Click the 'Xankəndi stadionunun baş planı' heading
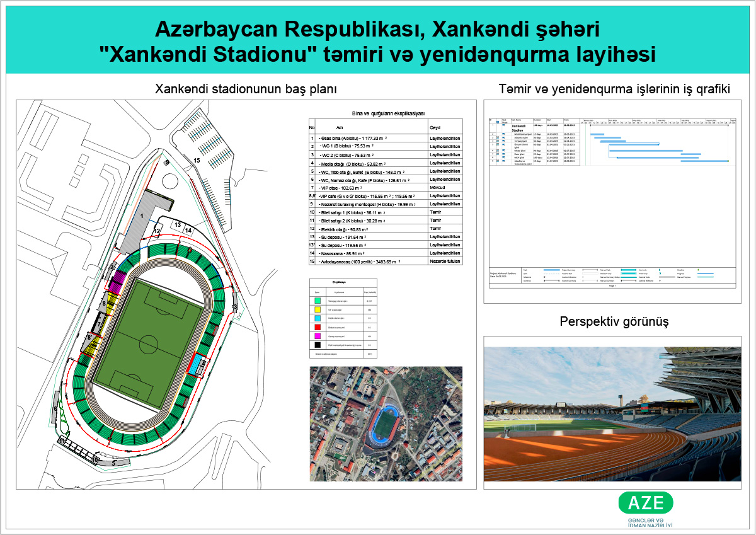Viewport: 756px width, 535px height. (246, 90)
